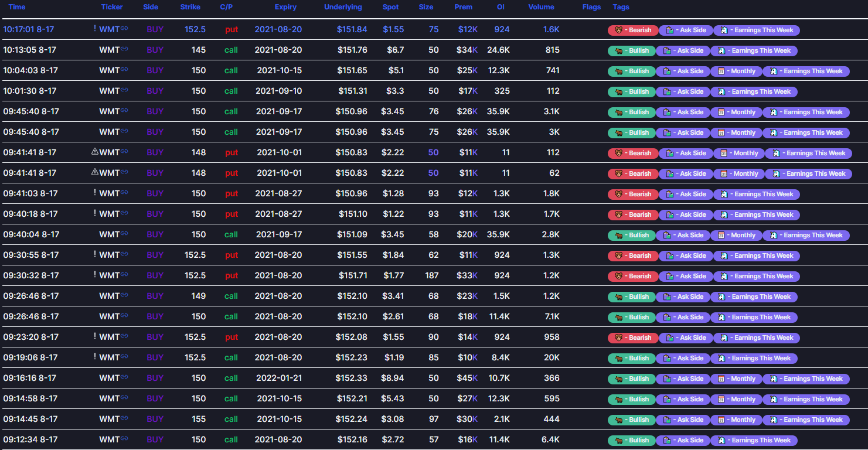Open the WMT ticker link in the 09:14:45 row
The width and height of the screenshot is (868, 450).
(110, 419)
